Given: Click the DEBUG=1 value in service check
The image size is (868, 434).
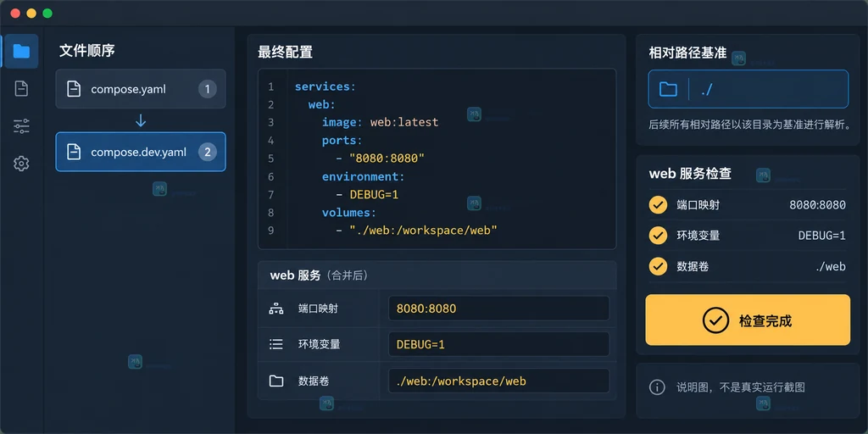Looking at the screenshot, I should pos(822,236).
